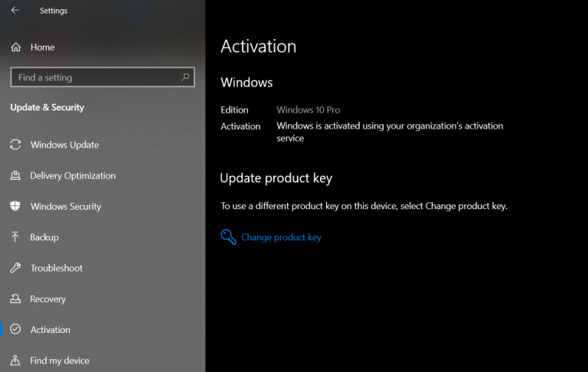Viewport: 588px width, 372px height.
Task: Click the Home house icon
Action: pyautogui.click(x=16, y=47)
